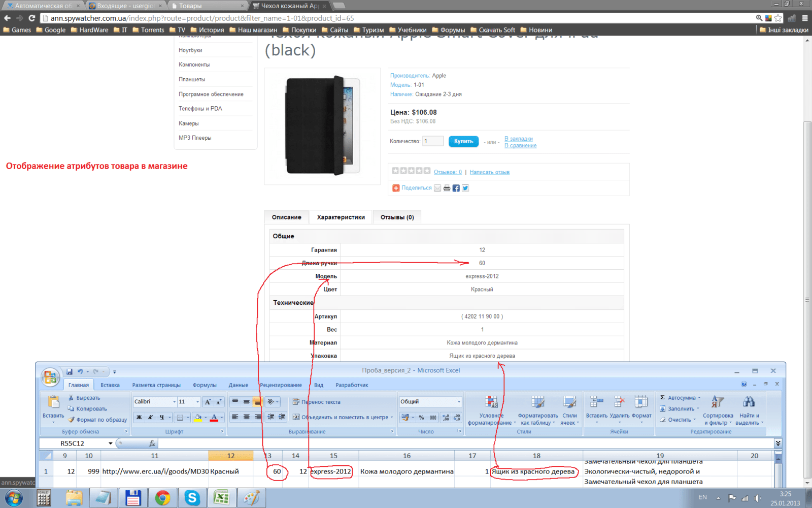Increase decimal places
The image size is (812, 508).
click(x=446, y=418)
